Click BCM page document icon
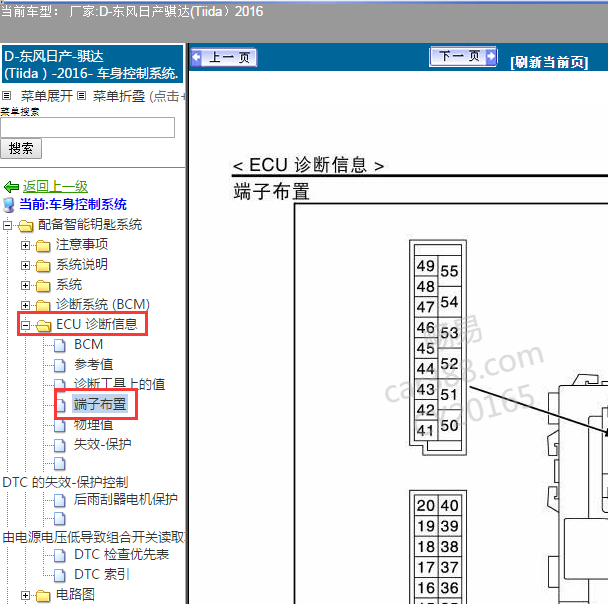The height and width of the screenshot is (604, 608). click(60, 345)
